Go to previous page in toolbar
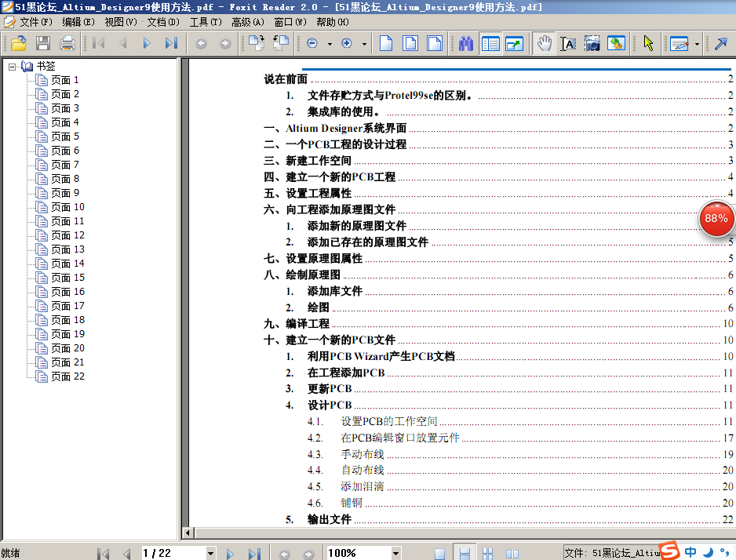This screenshot has height=560, width=736. coord(123,44)
